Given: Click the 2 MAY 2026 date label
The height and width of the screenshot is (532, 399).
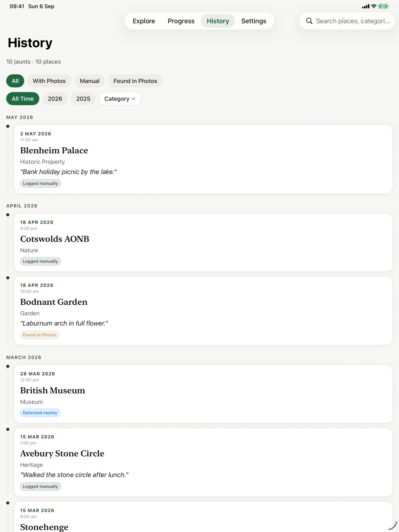Looking at the screenshot, I should coord(36,134).
